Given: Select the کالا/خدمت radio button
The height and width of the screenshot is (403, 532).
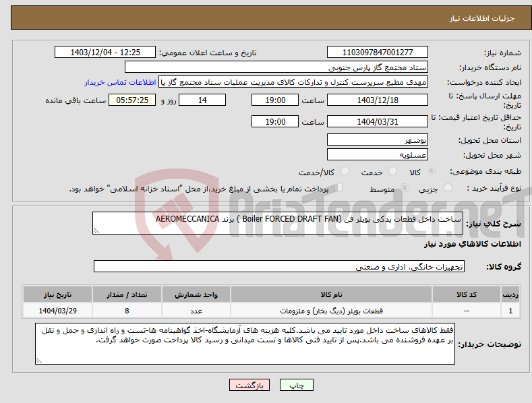Looking at the screenshot, I should pyautogui.click(x=345, y=171).
